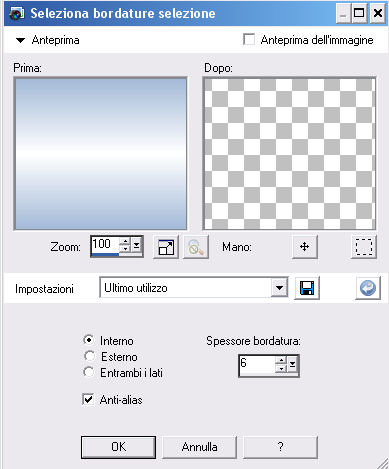389x469 pixels.
Task: Open the Impostazioni Ultimo utilizzo dropdown
Action: [279, 288]
